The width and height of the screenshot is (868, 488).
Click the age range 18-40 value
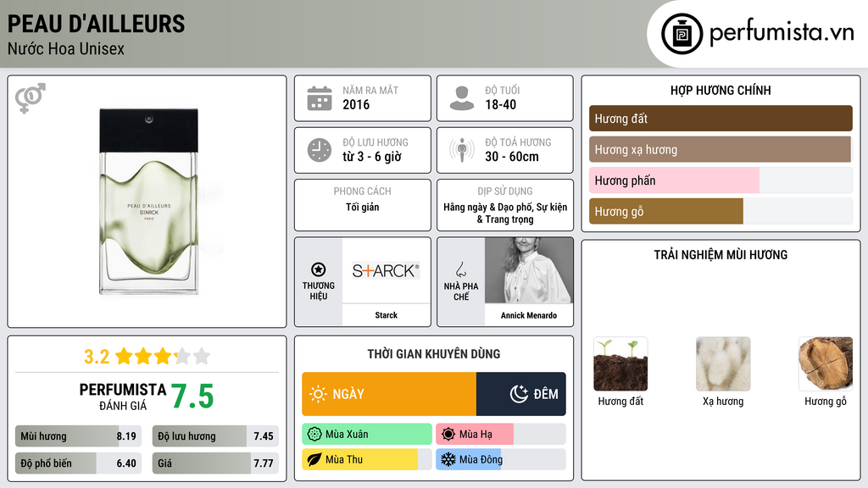tap(500, 104)
